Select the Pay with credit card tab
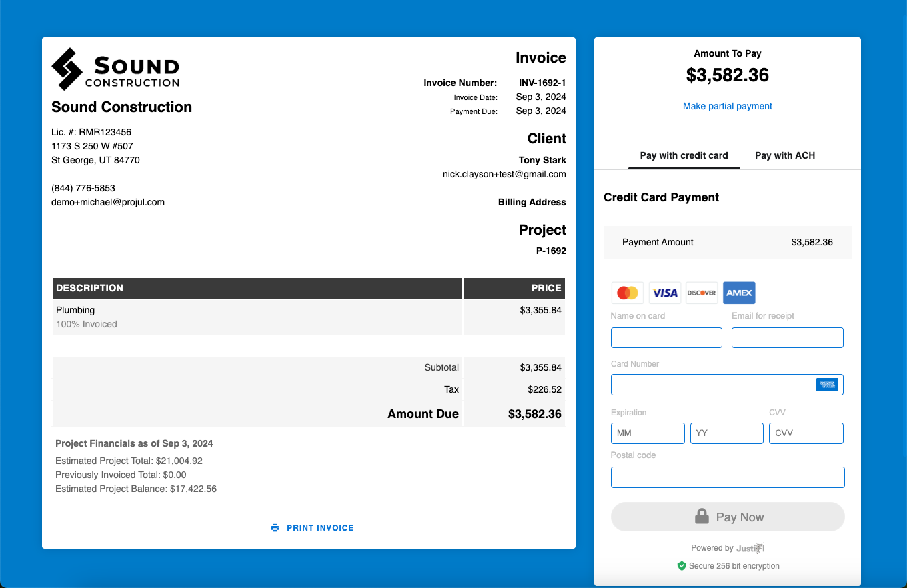This screenshot has width=907, height=588. click(684, 155)
